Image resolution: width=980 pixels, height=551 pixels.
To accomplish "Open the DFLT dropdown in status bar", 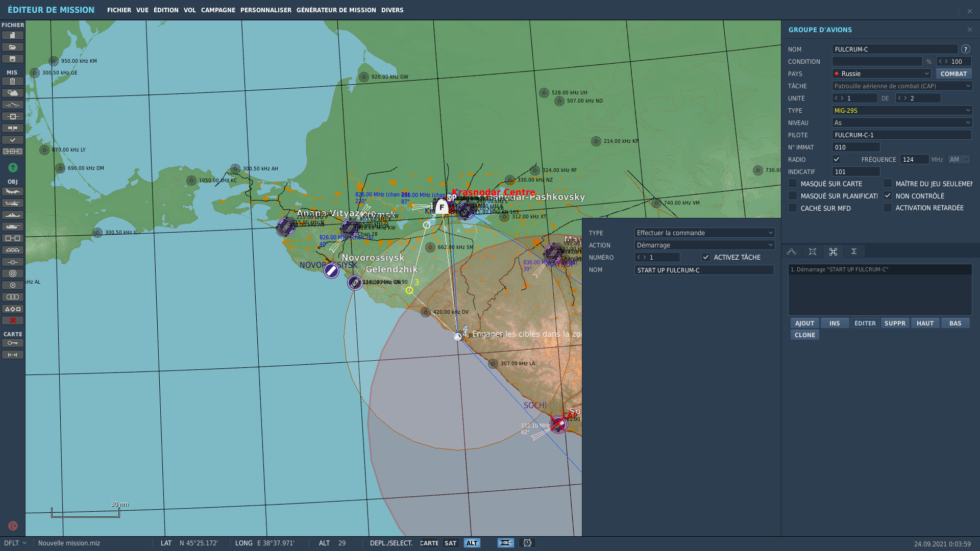I will click(15, 543).
